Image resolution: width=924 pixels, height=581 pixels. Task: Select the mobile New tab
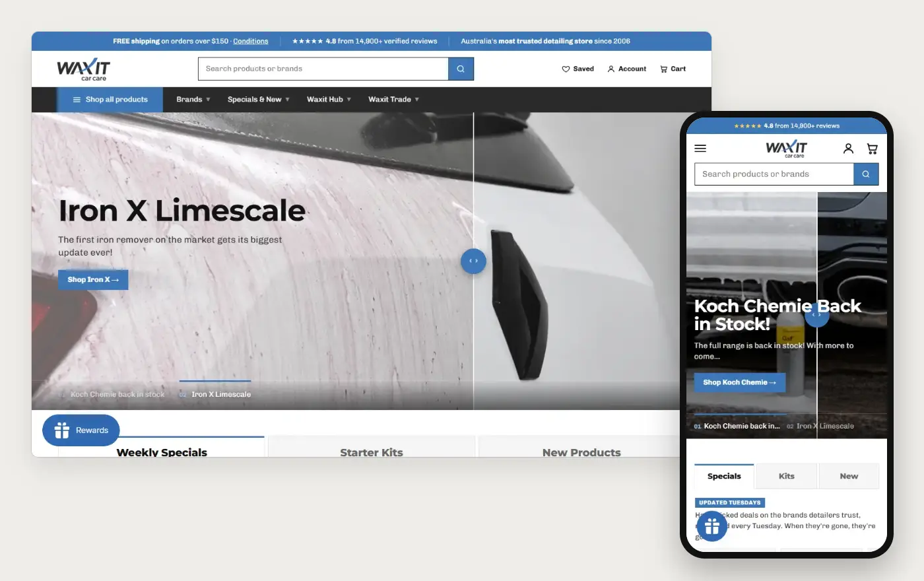849,476
